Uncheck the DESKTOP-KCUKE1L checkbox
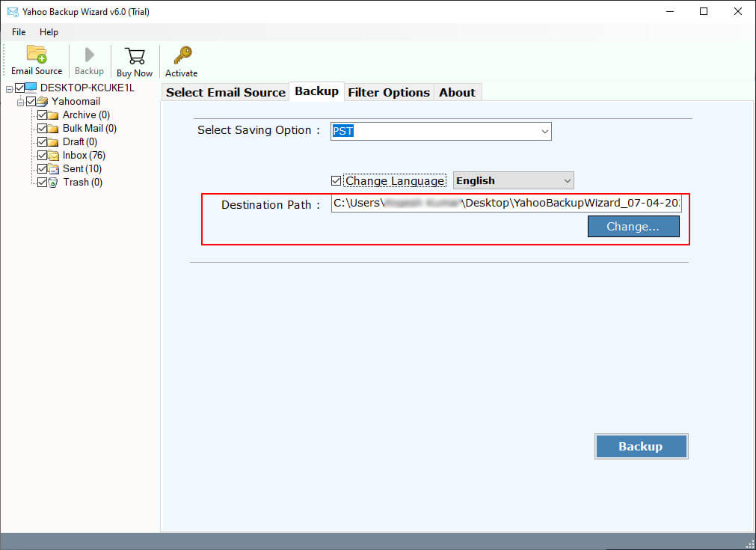 tap(19, 88)
